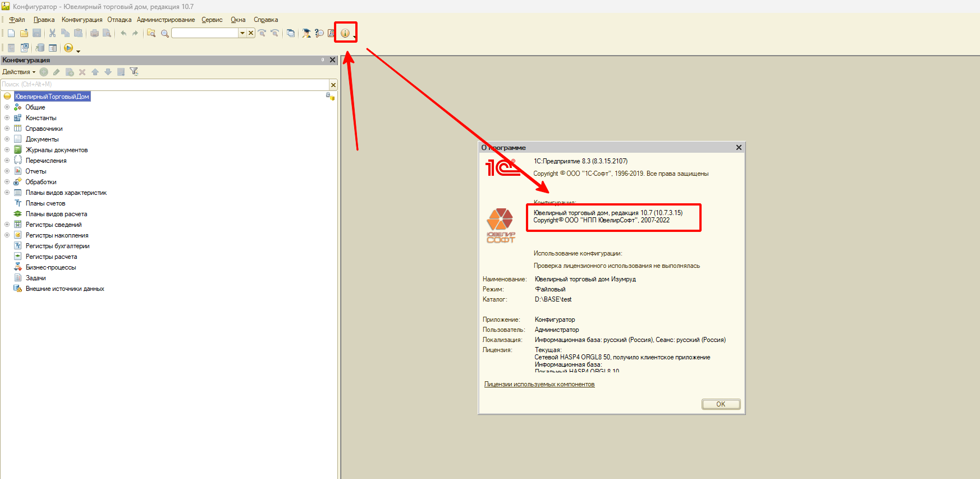
Task: Click the Windows list icon in toolbar
Action: (x=290, y=33)
